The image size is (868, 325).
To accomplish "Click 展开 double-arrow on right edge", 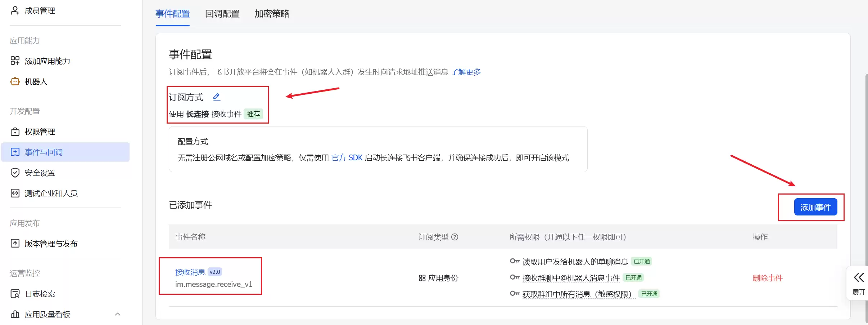I will point(858,277).
